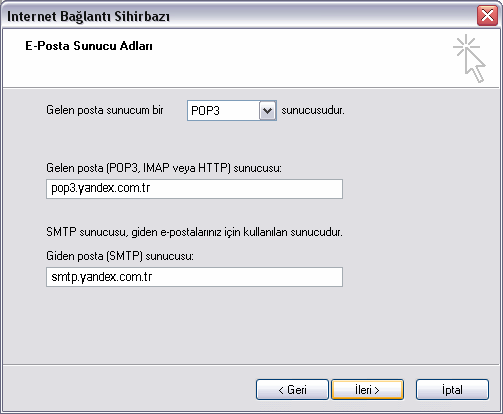Viewport: 503px width, 414px height.
Task: Continue with the İleri button
Action: click(x=367, y=389)
